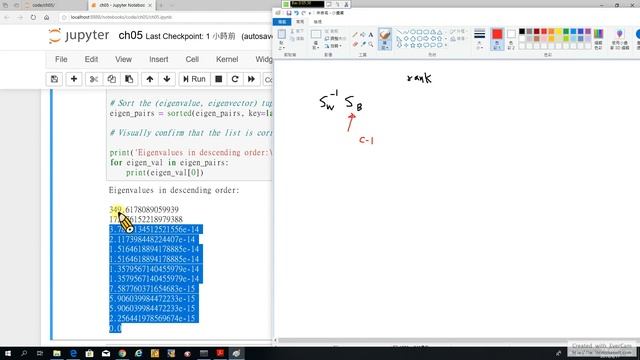Select Color 2 white swatch box
Image resolution: width=640 pixels, height=360 pixels.
[x=511, y=39]
